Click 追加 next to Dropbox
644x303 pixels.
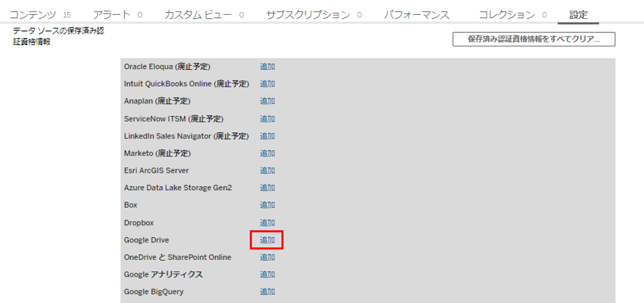(x=268, y=223)
